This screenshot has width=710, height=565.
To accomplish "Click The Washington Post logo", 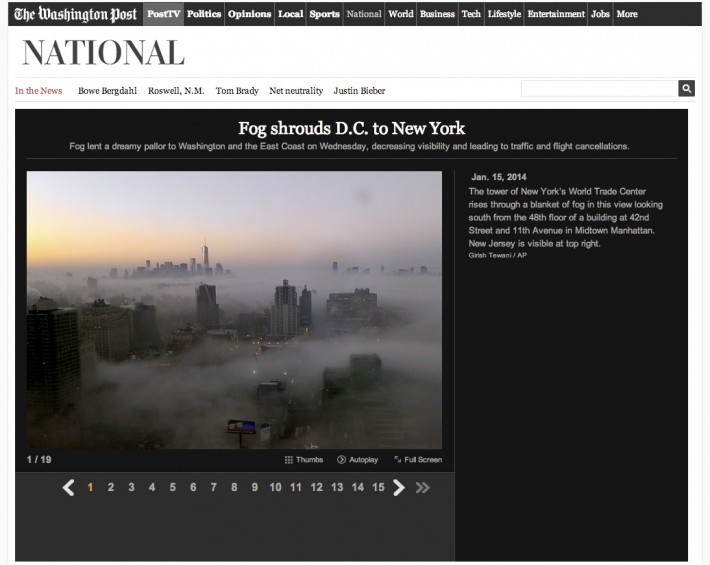I will (x=76, y=14).
